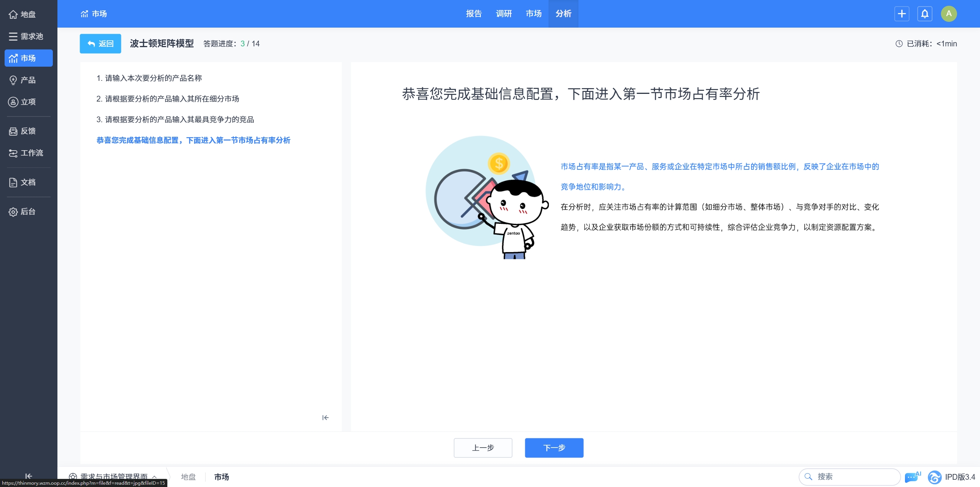
Task: Expand 需求与市场管理界面 switcher
Action: pyautogui.click(x=113, y=476)
